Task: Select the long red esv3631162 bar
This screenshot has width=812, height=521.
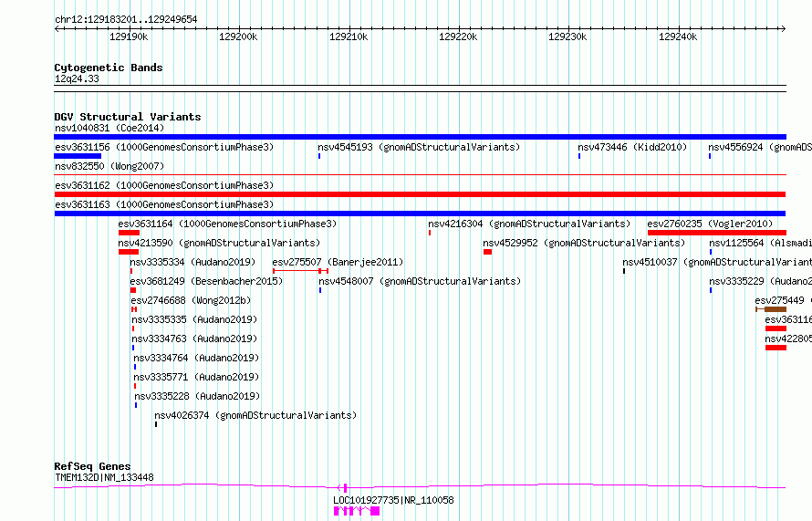Action: point(420,194)
